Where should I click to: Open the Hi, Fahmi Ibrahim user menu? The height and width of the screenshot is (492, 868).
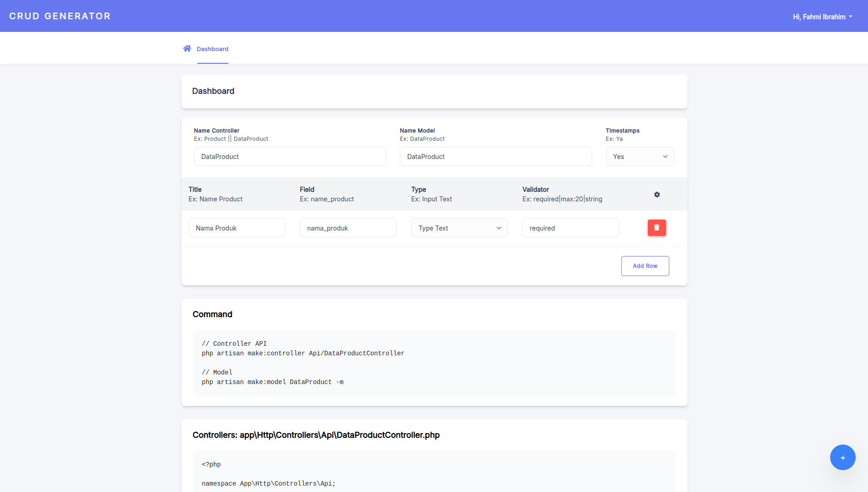[x=822, y=17]
